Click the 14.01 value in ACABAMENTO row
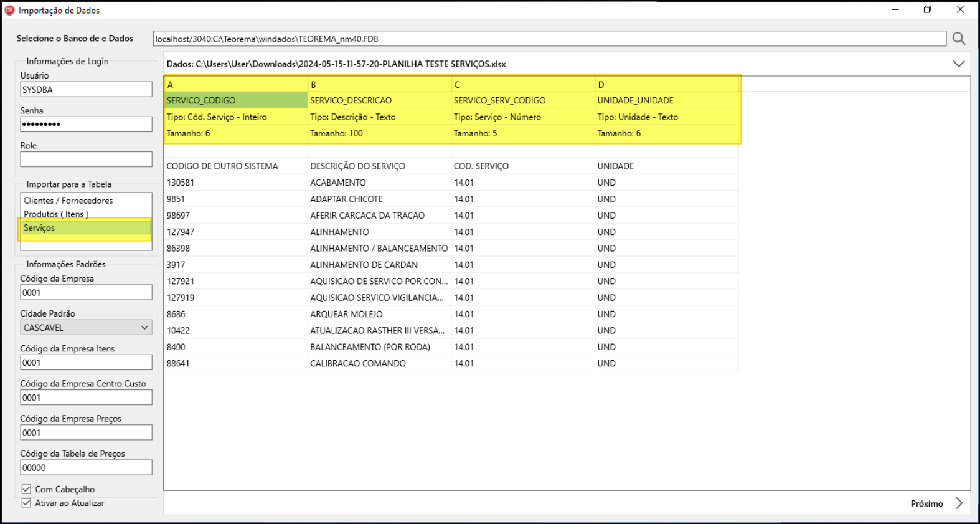980x524 pixels. pos(523,183)
